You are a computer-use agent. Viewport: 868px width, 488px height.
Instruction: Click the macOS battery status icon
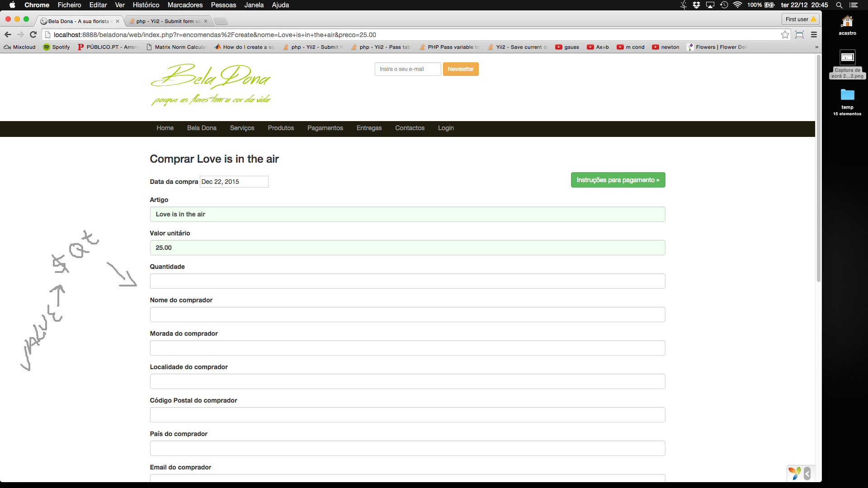(773, 5)
